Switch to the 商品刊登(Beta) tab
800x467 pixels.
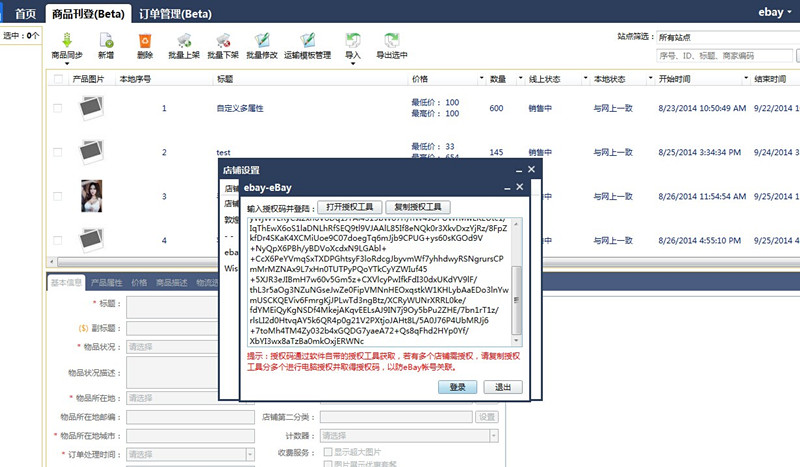pos(88,14)
